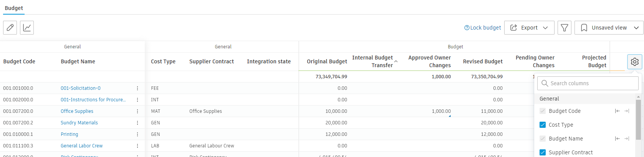This screenshot has width=644, height=157.
Task: Open the more menu for Office Supplies row
Action: click(137, 111)
